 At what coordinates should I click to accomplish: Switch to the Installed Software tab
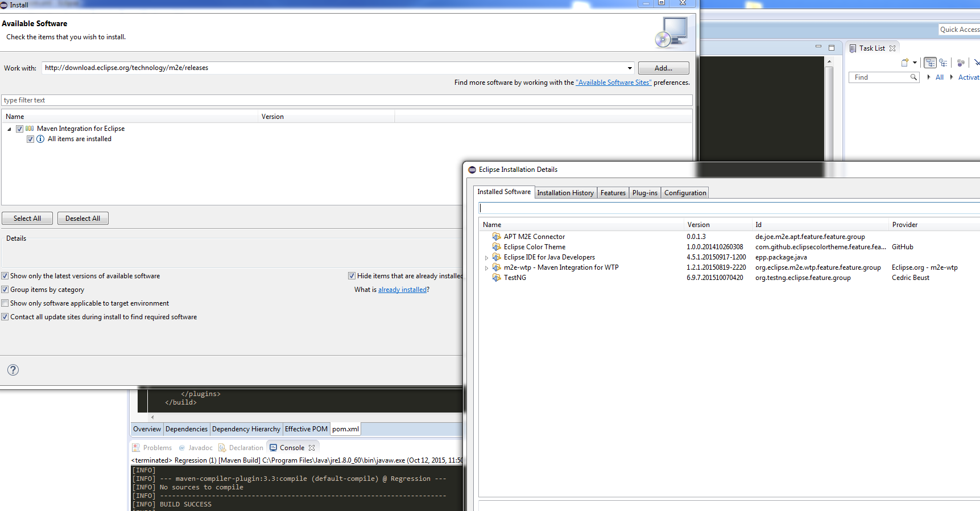tap(504, 192)
